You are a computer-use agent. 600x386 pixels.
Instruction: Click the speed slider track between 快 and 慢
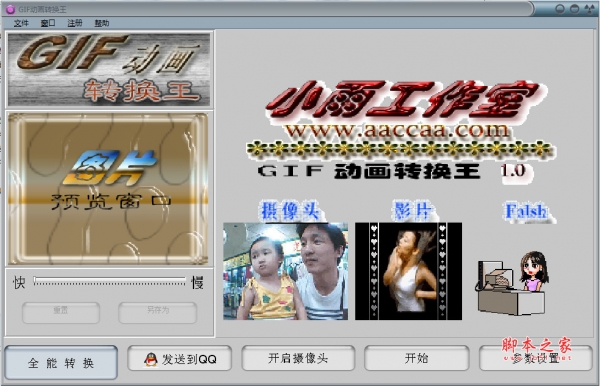[x=109, y=281]
